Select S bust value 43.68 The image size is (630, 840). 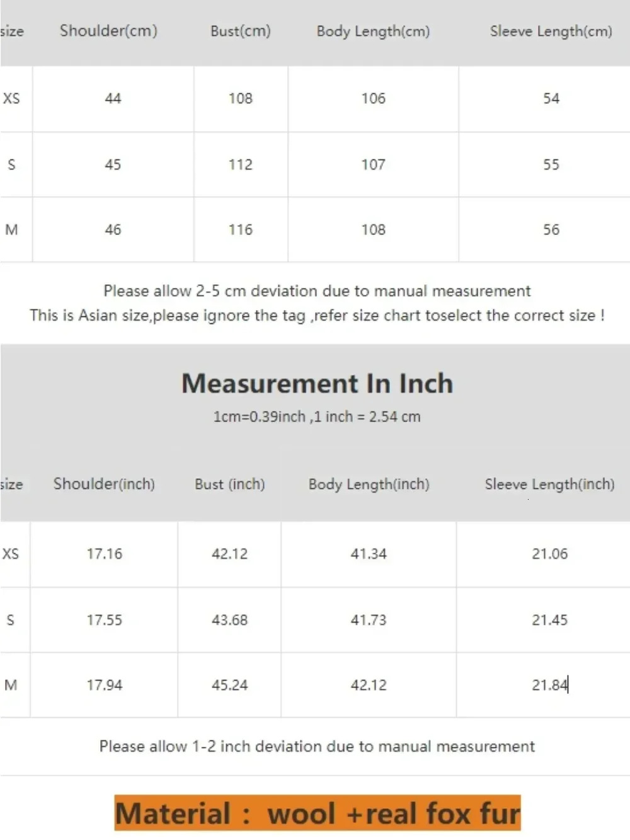[x=229, y=620]
